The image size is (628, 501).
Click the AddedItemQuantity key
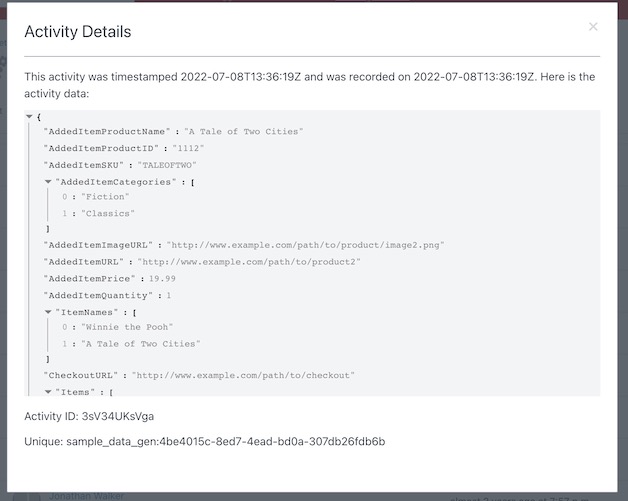pyautogui.click(x=100, y=295)
